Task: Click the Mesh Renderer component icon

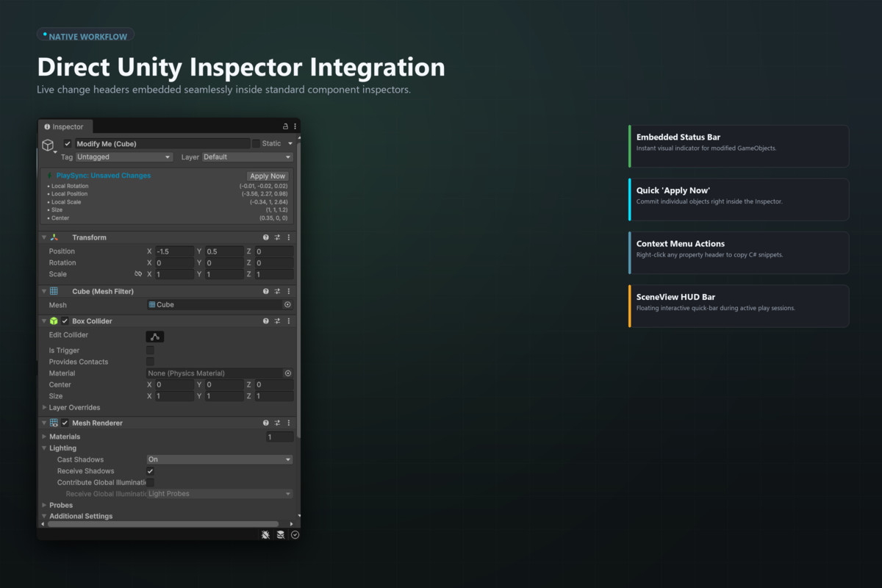Action: point(54,423)
